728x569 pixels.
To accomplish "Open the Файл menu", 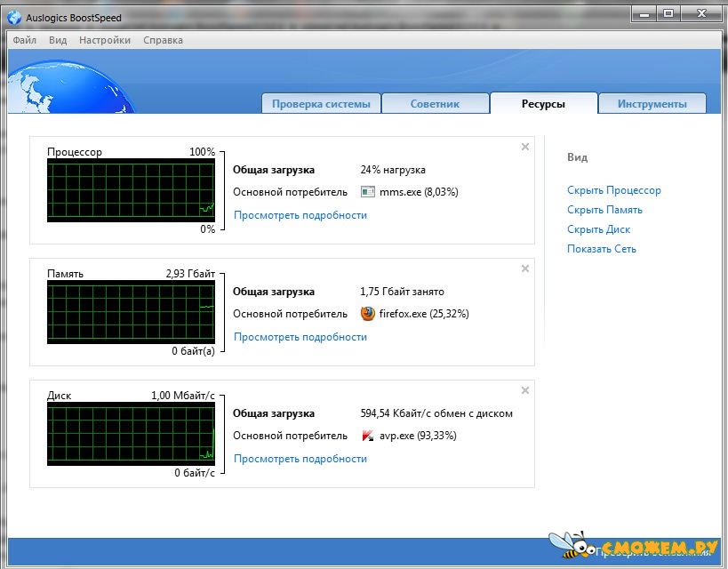I will point(24,40).
